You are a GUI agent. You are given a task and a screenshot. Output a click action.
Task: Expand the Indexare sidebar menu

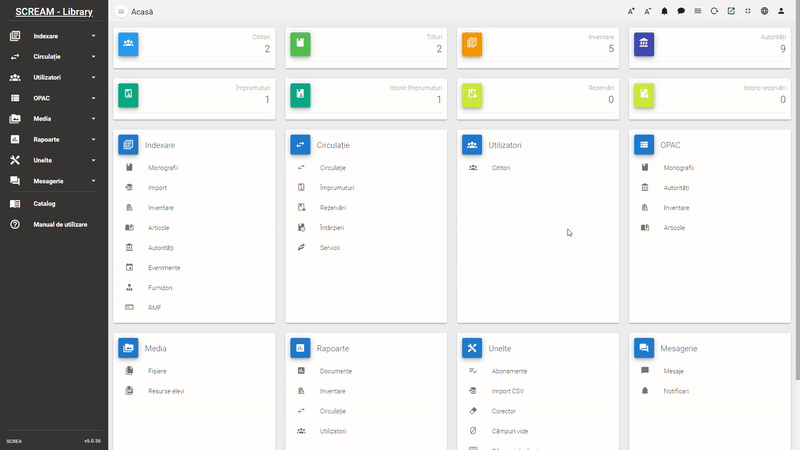point(53,36)
